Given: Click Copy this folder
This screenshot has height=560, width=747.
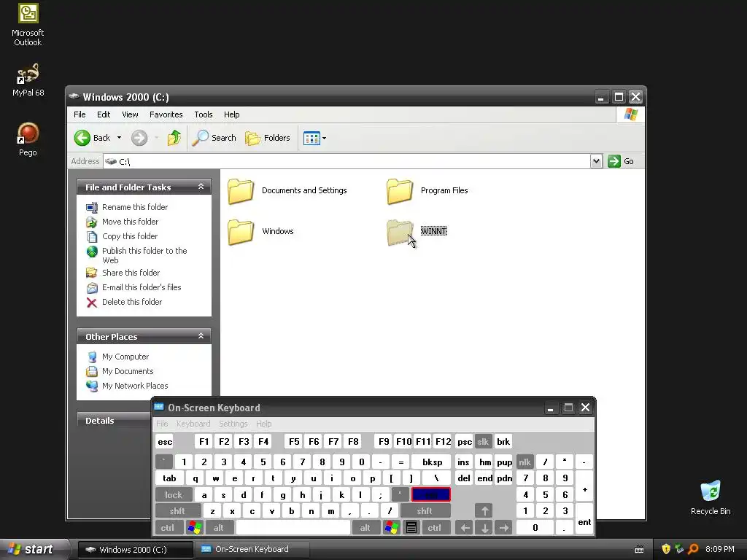Looking at the screenshot, I should tap(130, 236).
